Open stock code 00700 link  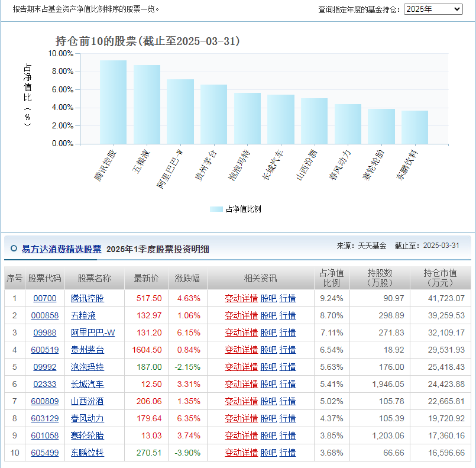44,298
